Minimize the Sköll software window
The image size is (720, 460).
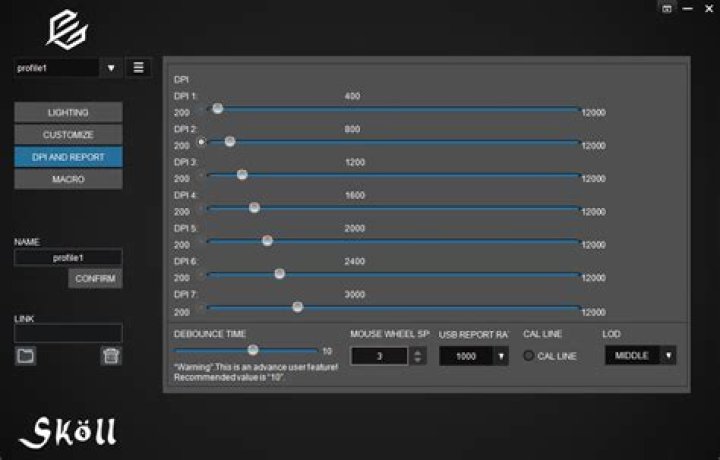coord(687,8)
